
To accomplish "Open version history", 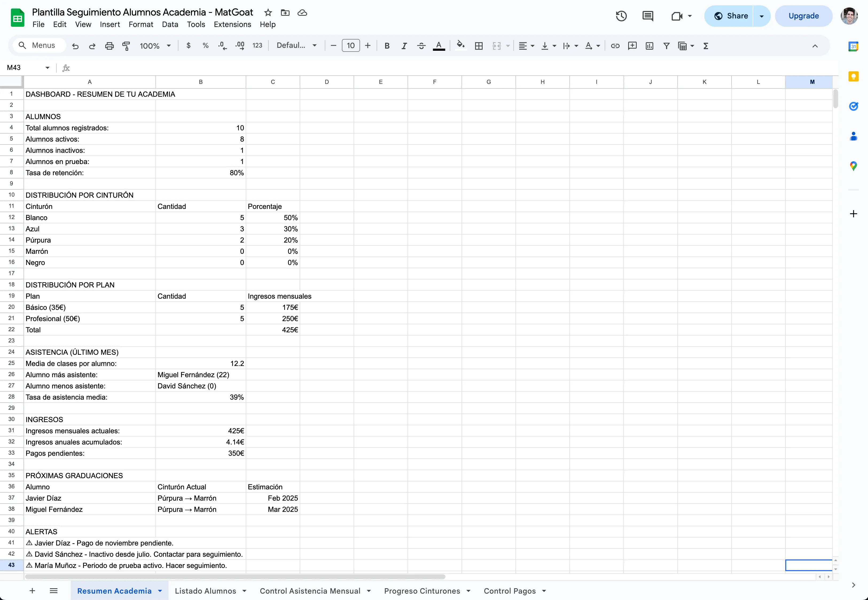I will click(x=621, y=16).
